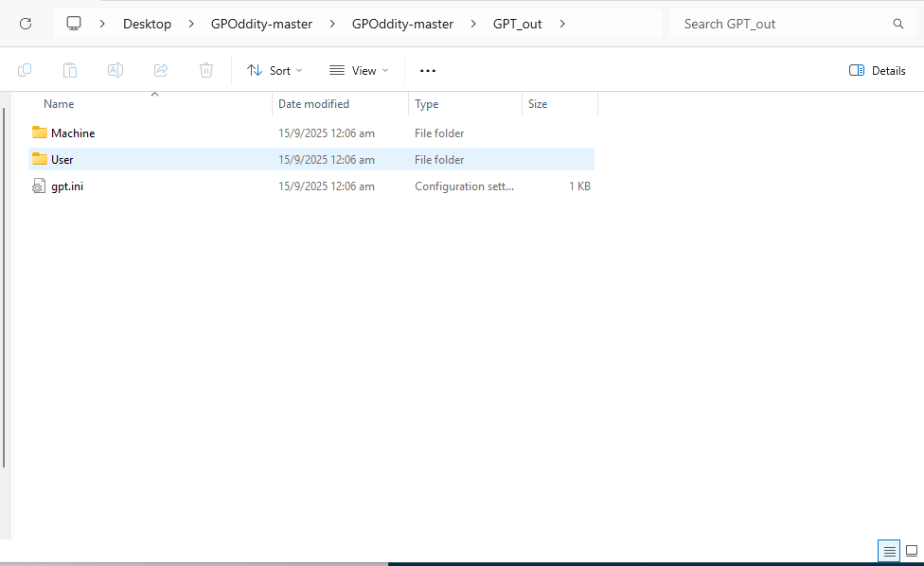924x566 pixels.
Task: Sort files by the Date modified column
Action: [x=313, y=104]
